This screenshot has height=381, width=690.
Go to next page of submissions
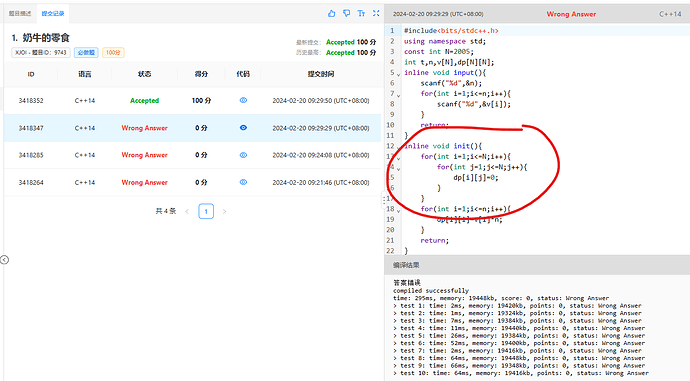click(224, 212)
